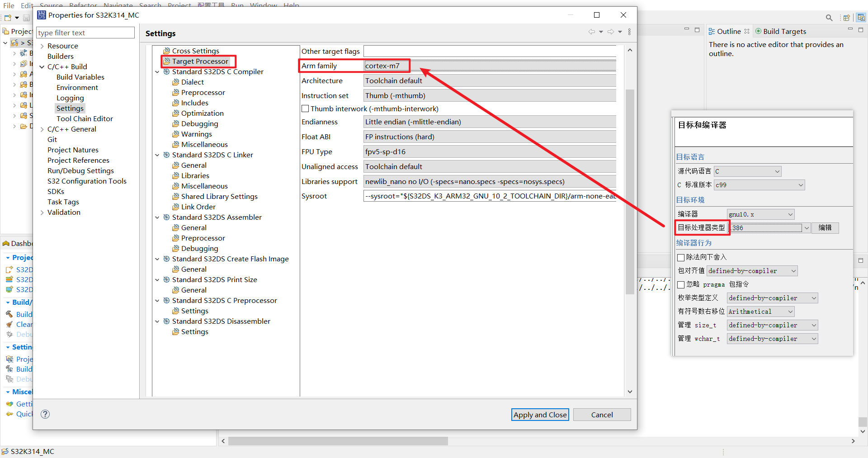Click Standard S32DS Print Size tool icon
The width and height of the screenshot is (868, 458).
pos(166,279)
